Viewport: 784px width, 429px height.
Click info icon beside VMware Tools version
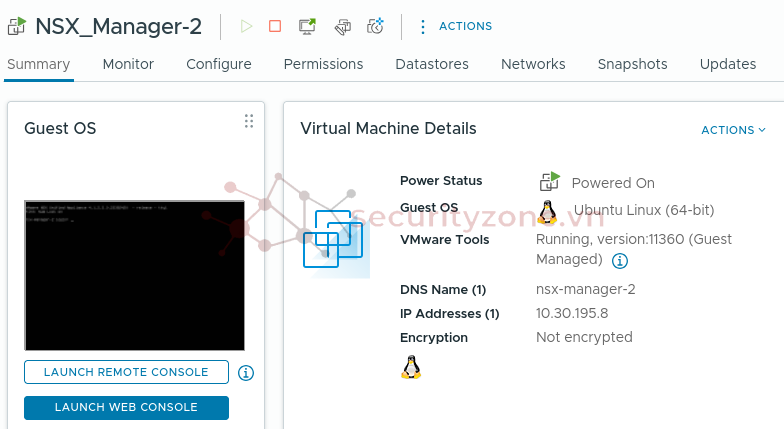point(619,261)
